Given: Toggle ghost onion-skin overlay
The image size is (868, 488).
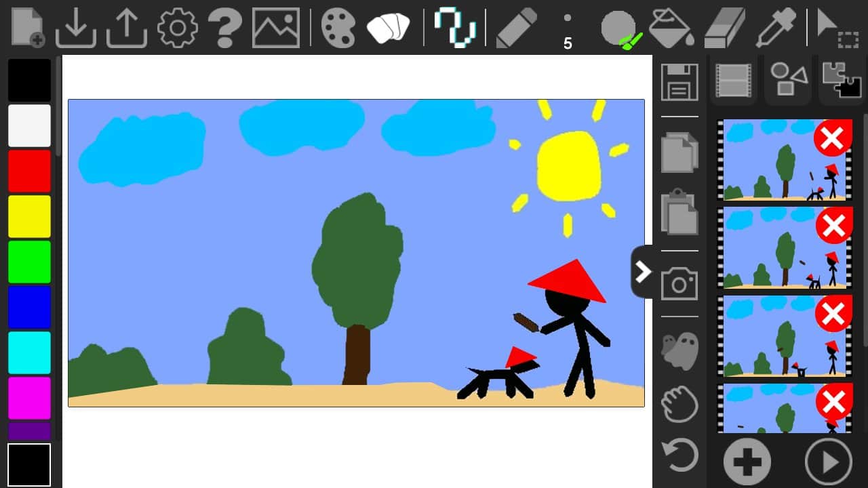Looking at the screenshot, I should [x=679, y=350].
